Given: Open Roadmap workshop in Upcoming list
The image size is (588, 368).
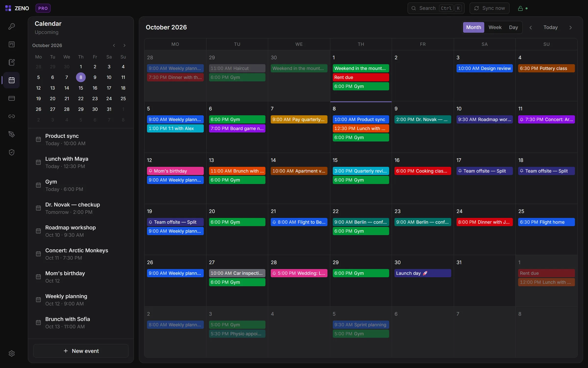Looking at the screenshot, I should 81,231.
